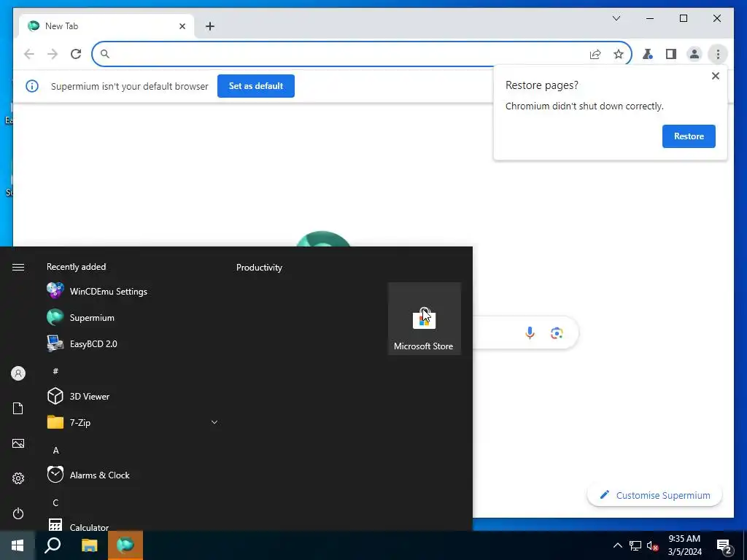The width and height of the screenshot is (747, 560).
Task: Go back using browser back arrow
Action: click(x=29, y=54)
